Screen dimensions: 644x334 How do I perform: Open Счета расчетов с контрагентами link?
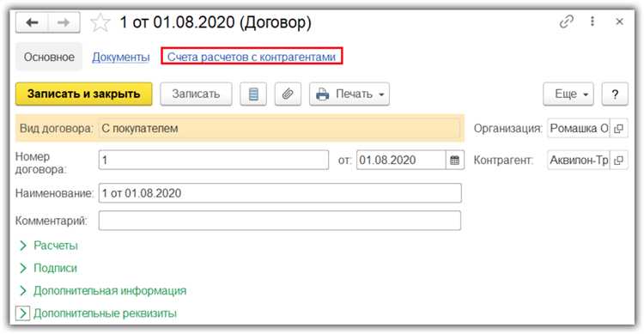point(252,57)
